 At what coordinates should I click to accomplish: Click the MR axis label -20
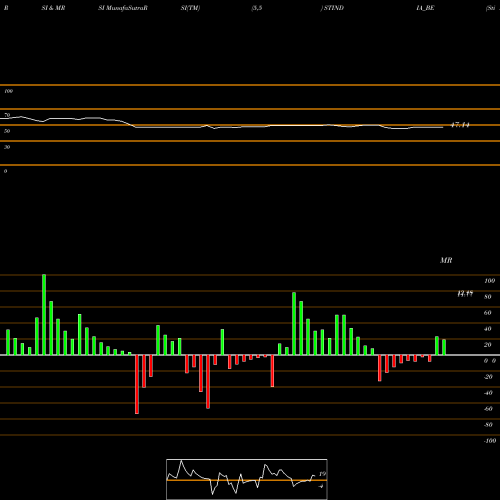coord(488,377)
